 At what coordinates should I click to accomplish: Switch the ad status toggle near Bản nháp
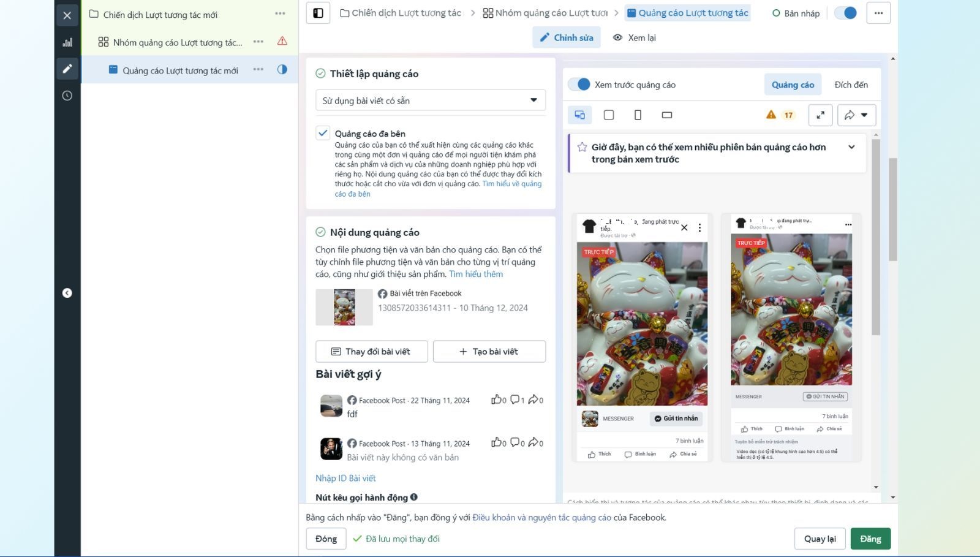(846, 13)
